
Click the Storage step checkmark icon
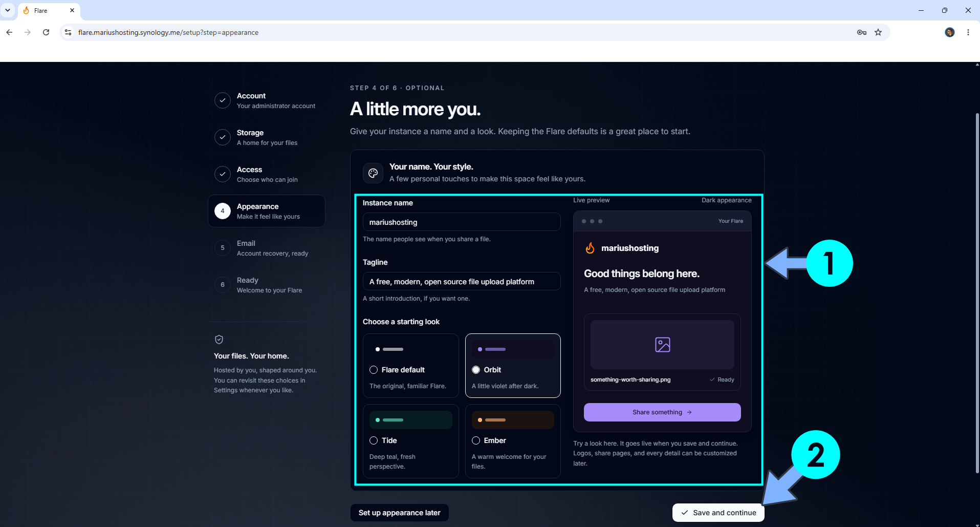(223, 137)
